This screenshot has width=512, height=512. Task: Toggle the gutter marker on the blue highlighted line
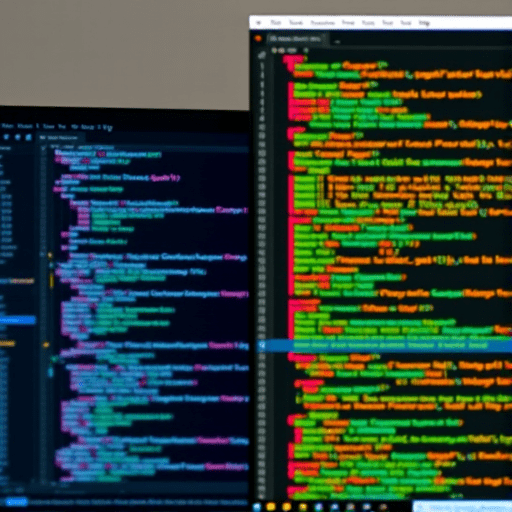(262, 345)
